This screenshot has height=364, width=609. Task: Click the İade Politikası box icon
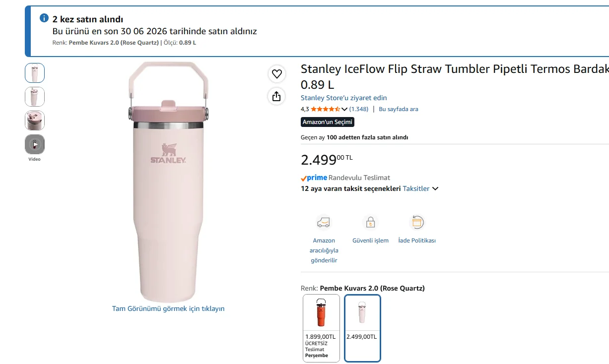tap(417, 222)
